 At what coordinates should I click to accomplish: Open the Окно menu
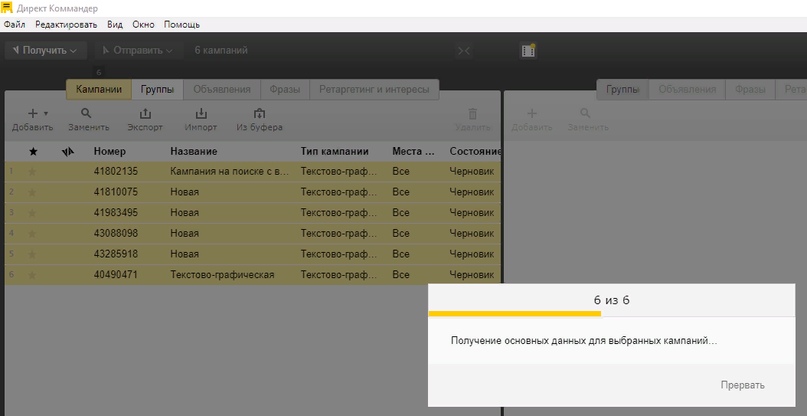click(143, 25)
